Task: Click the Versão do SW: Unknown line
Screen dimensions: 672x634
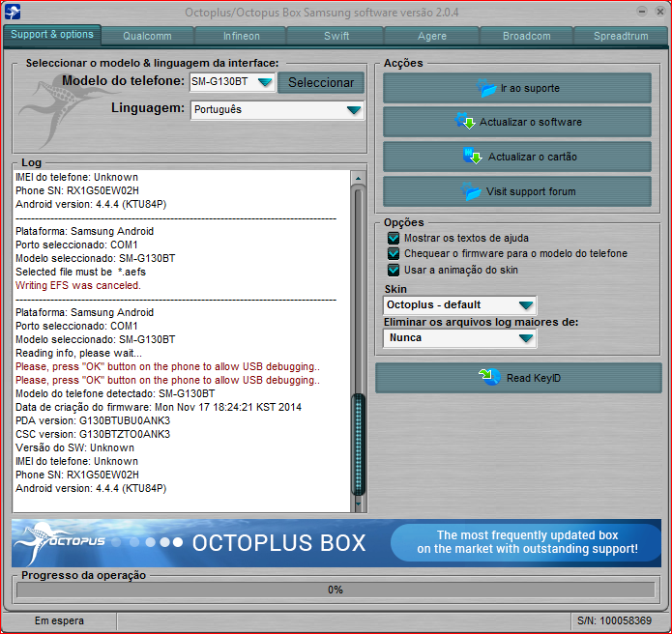Action: coord(74,447)
